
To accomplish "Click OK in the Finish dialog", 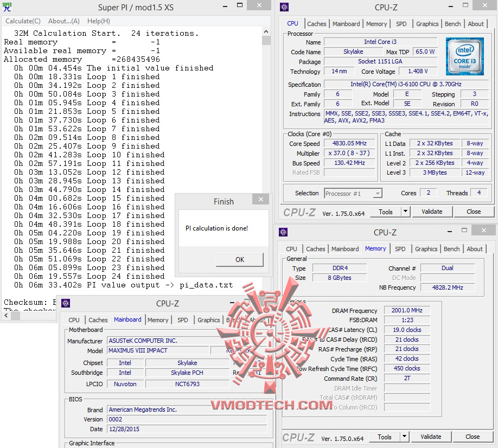I will (x=240, y=259).
